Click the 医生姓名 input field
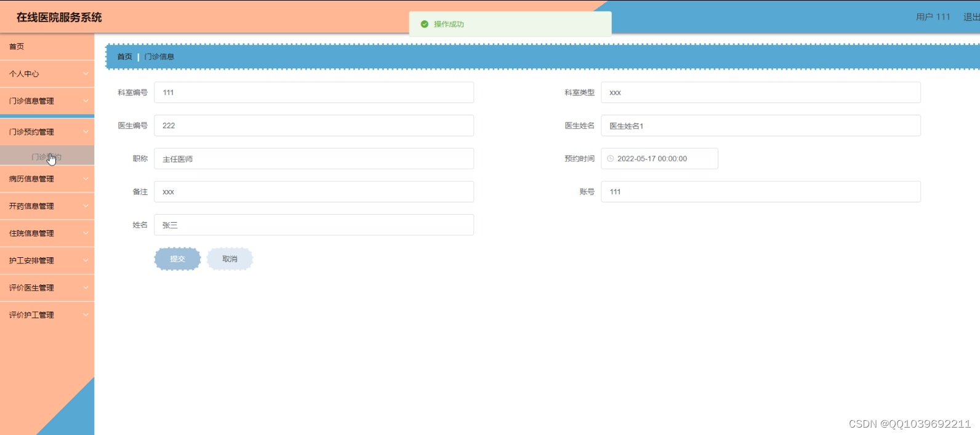This screenshot has height=435, width=980. (x=761, y=126)
